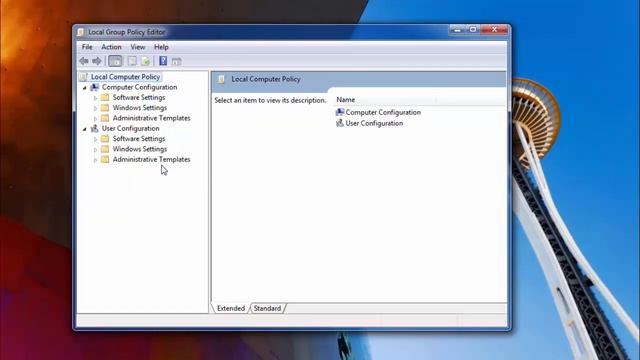Click the Properties toolbar icon

[132, 61]
